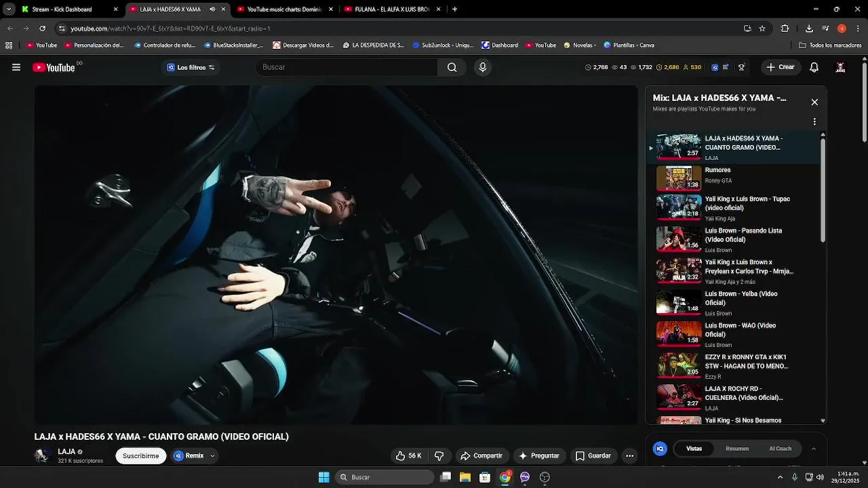The image size is (868, 488).
Task: Open the Novelas bookmark folder
Action: tap(580, 45)
